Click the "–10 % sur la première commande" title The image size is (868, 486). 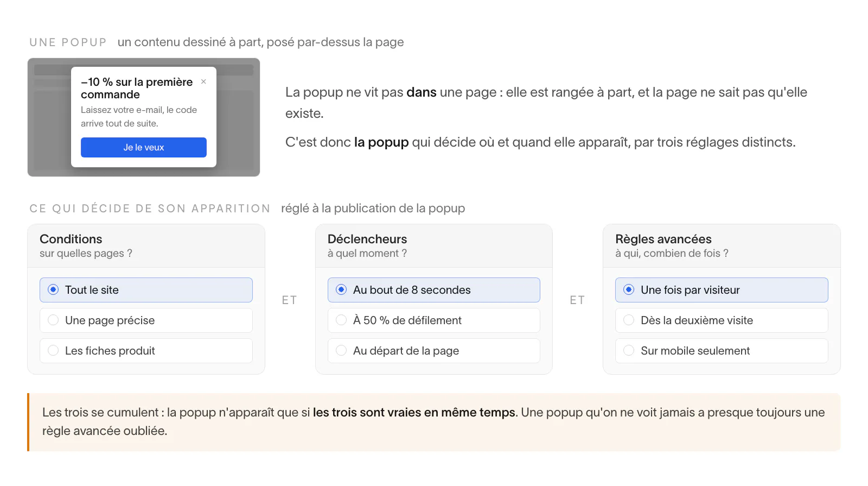(137, 88)
